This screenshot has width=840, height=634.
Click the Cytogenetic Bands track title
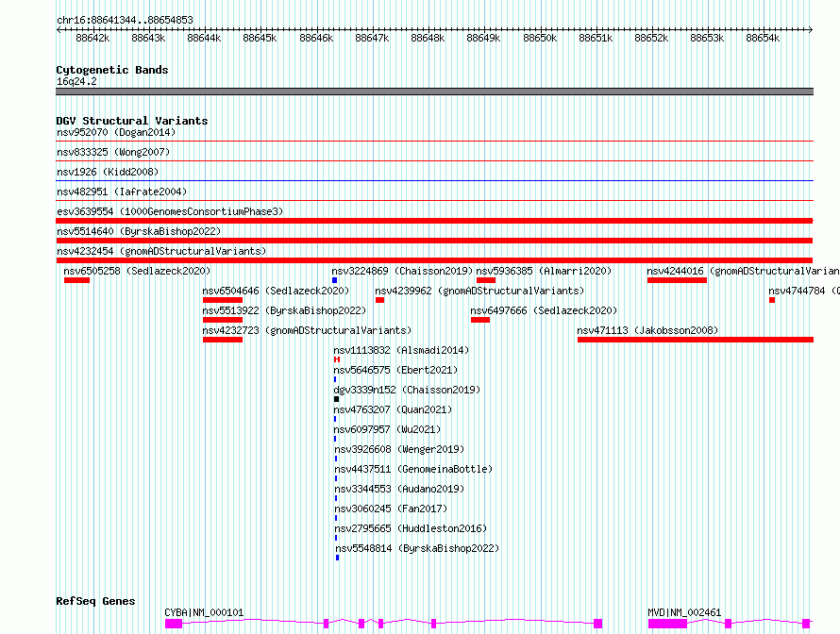click(112, 70)
